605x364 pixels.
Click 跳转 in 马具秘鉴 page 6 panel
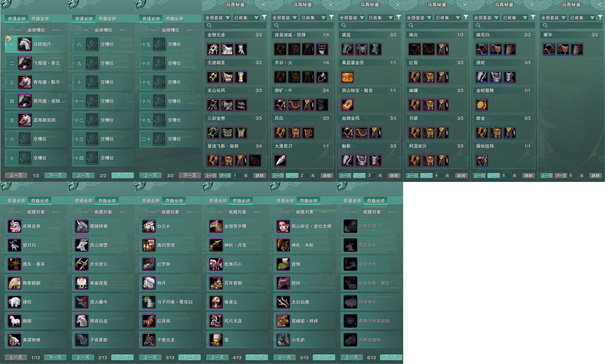coord(596,176)
